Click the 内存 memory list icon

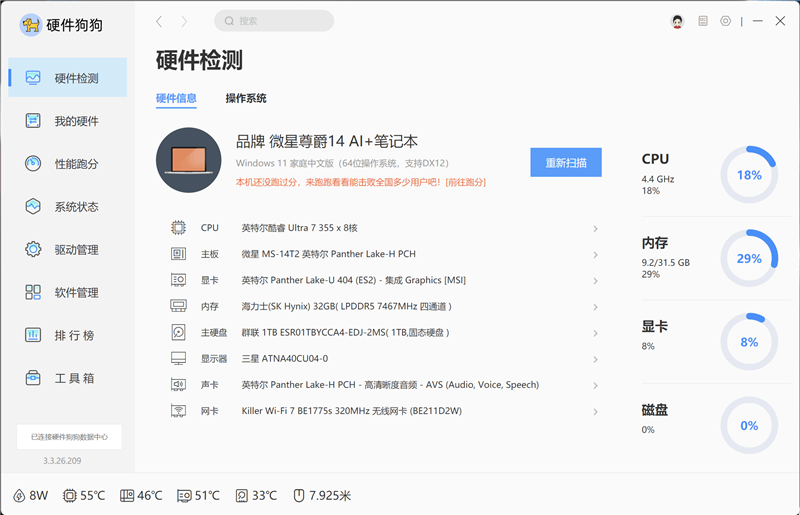tap(178, 306)
